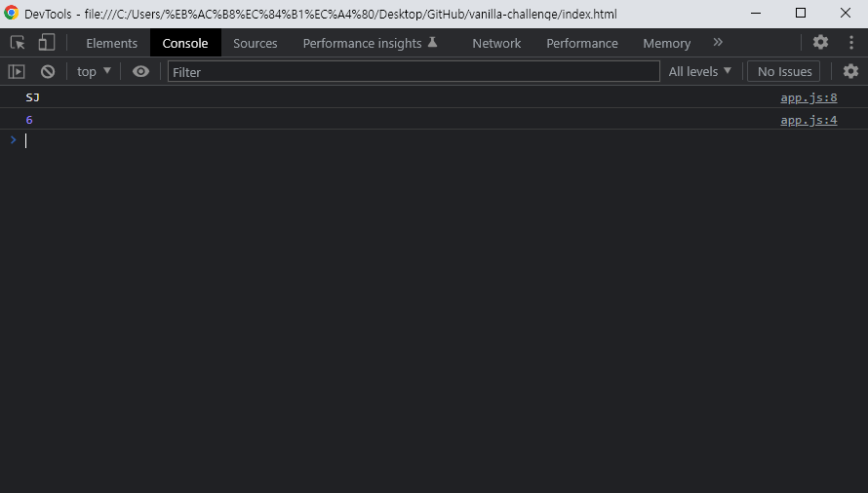Maximize the DevTools window
This screenshot has width=868, height=493.
tap(801, 14)
